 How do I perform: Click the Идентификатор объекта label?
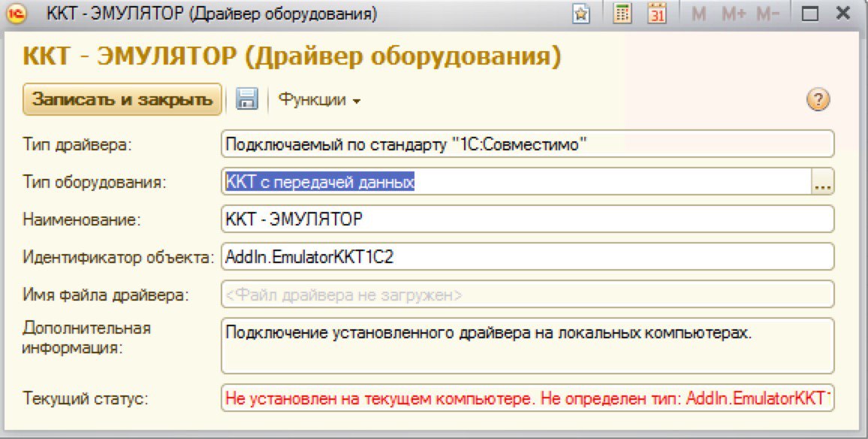click(x=118, y=258)
